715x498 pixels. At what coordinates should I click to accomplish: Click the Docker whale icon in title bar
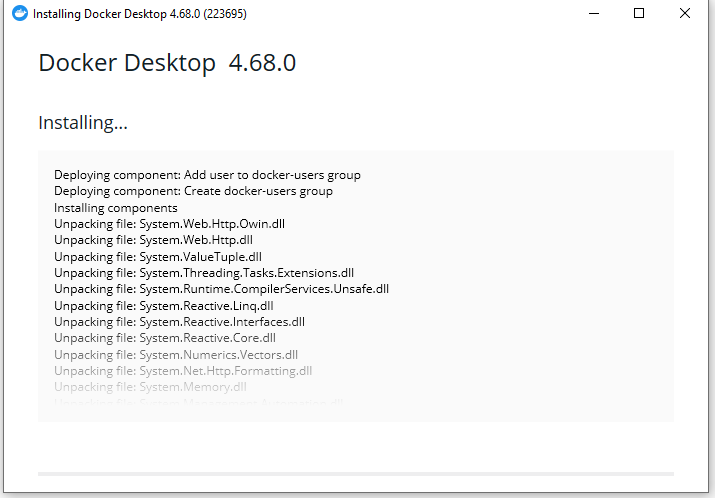(20, 13)
